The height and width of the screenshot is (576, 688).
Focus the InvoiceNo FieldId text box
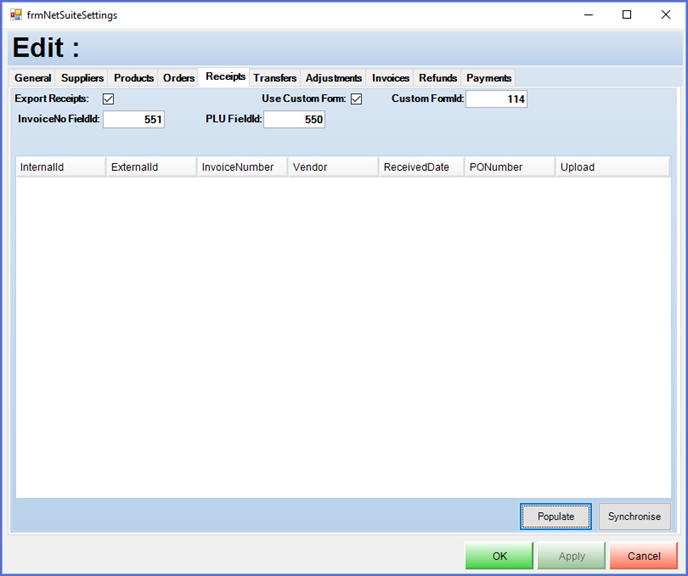coord(133,120)
